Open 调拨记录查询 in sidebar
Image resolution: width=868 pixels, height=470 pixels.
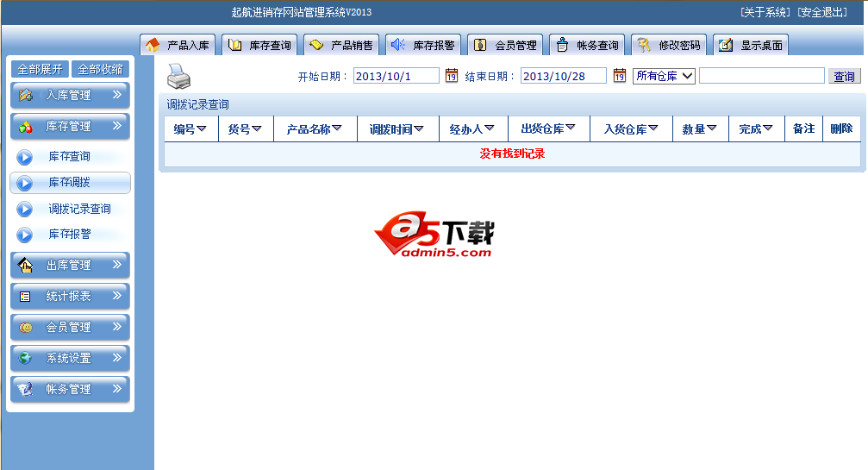click(79, 210)
